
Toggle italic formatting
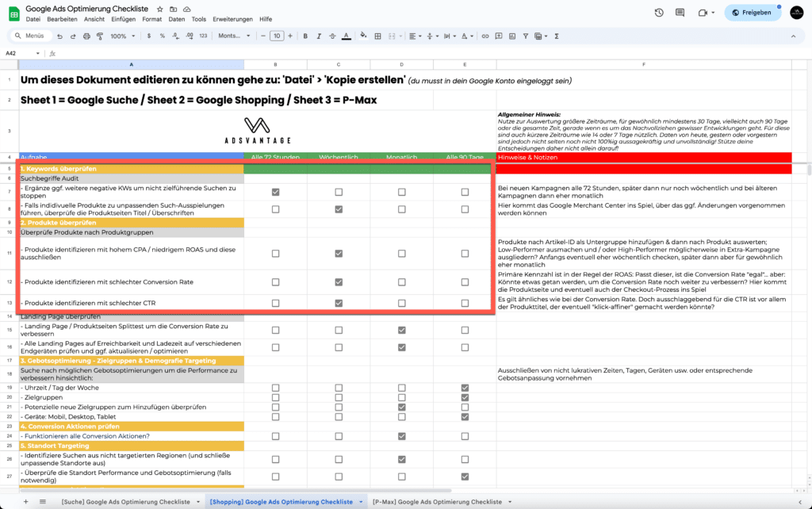[319, 36]
